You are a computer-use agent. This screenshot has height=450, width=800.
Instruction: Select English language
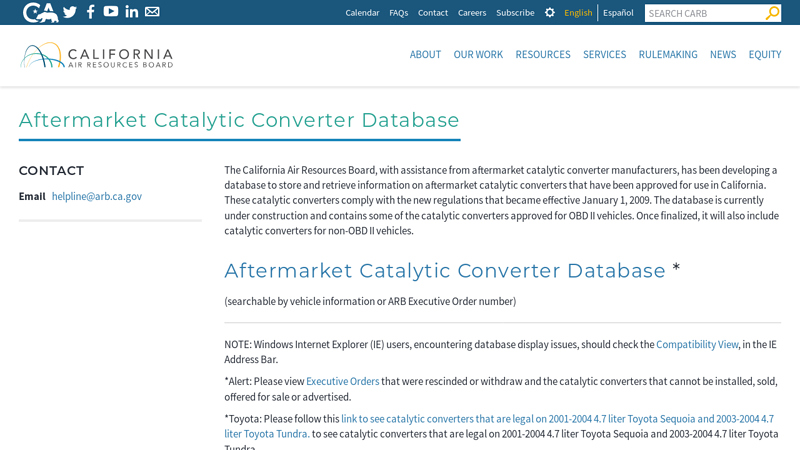pyautogui.click(x=578, y=13)
